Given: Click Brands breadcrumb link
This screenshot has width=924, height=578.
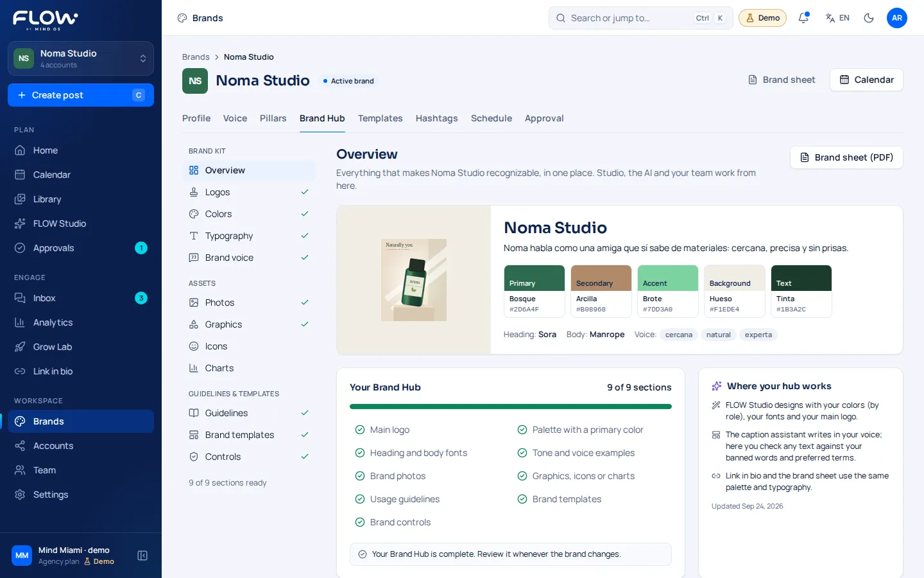Looking at the screenshot, I should (196, 57).
